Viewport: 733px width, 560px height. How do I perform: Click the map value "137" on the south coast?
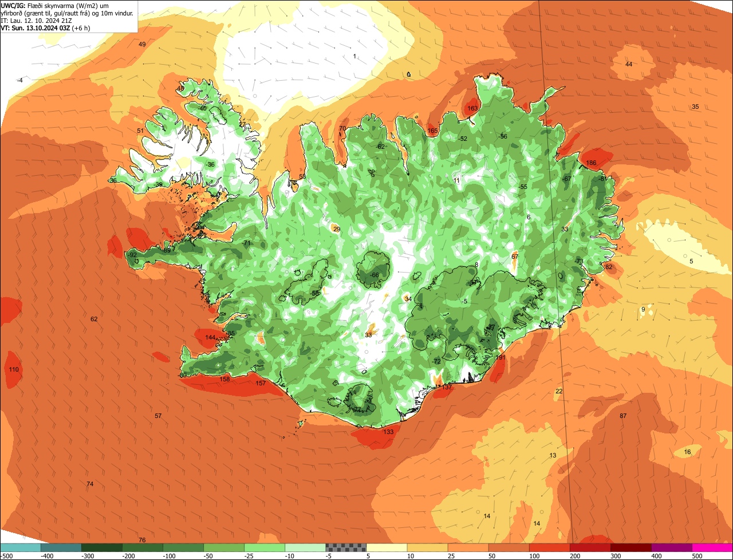[x=447, y=388]
